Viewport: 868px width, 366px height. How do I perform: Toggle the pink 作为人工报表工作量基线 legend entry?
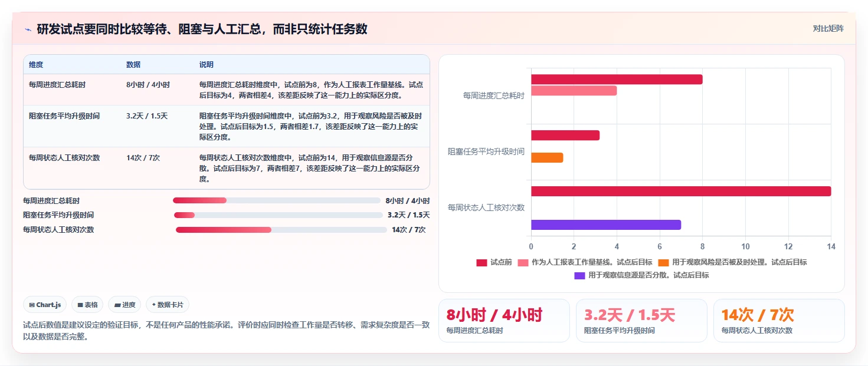tap(585, 262)
